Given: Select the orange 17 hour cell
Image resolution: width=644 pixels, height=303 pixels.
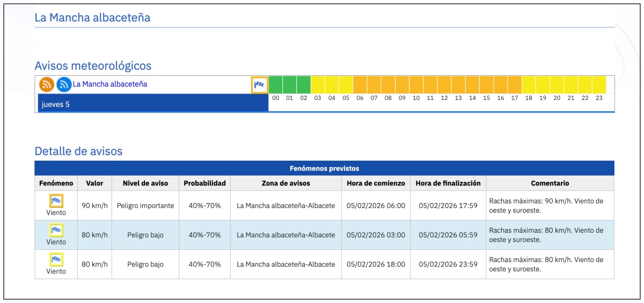Looking at the screenshot, I should click(514, 84).
